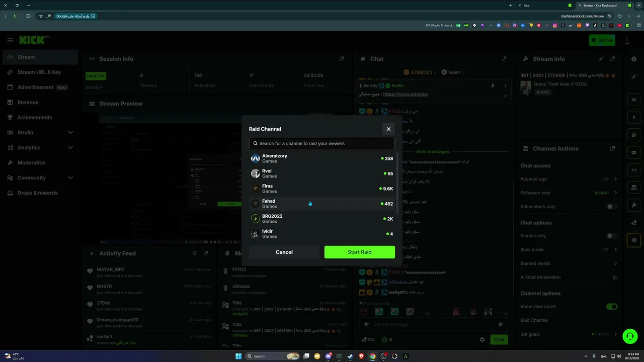The height and width of the screenshot is (362, 644).
Task: Open Banned words chevron
Action: pos(615,263)
